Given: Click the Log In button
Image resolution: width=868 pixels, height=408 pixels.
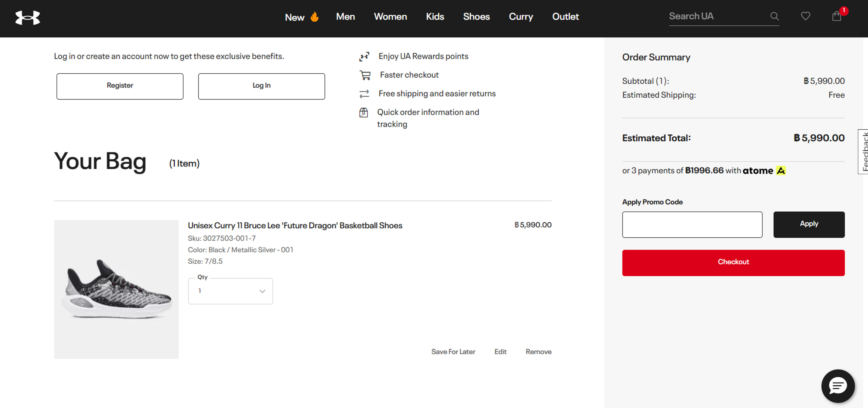Looking at the screenshot, I should (x=262, y=86).
